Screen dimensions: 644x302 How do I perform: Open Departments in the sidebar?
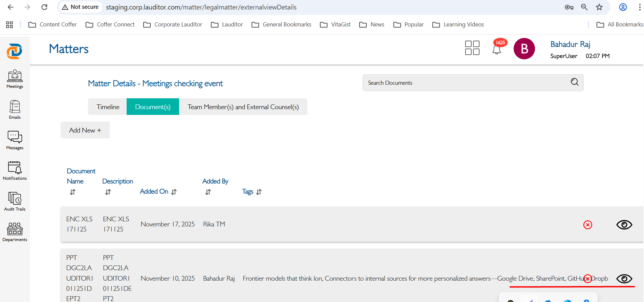[15, 232]
